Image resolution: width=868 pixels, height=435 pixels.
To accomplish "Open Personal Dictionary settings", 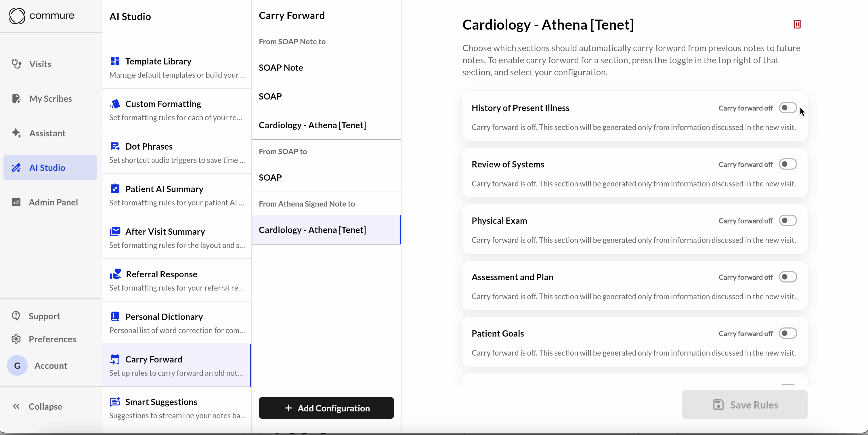I will (164, 316).
